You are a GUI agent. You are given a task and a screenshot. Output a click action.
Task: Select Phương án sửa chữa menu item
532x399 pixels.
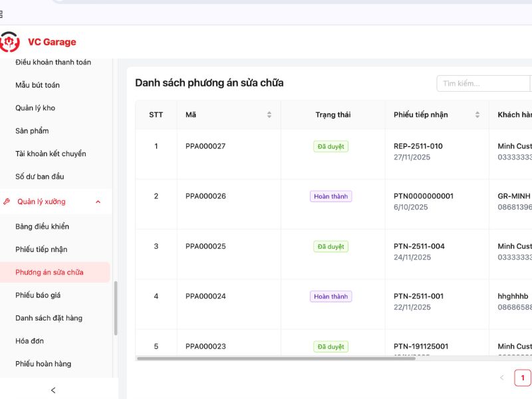click(x=49, y=272)
